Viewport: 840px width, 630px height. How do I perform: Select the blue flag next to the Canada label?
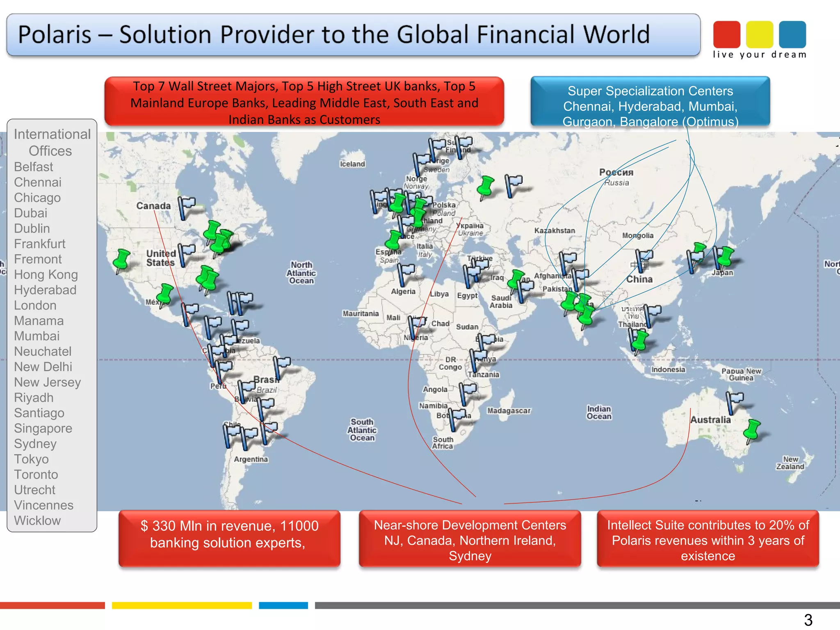[x=186, y=208]
